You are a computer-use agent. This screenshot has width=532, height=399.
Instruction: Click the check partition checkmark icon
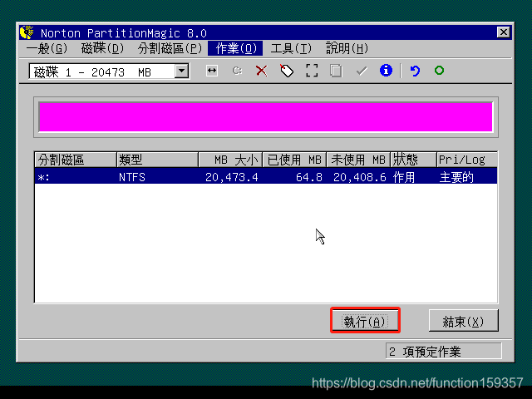pyautogui.click(x=362, y=71)
